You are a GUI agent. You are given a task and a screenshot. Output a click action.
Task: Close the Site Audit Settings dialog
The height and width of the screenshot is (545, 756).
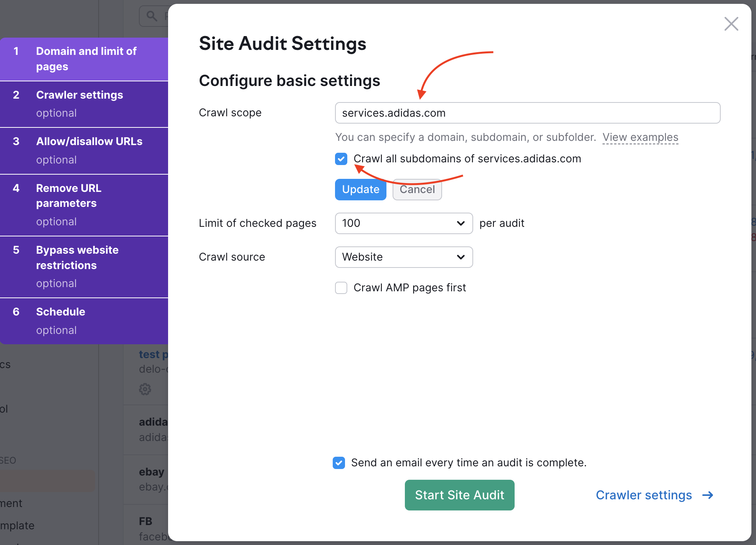pyautogui.click(x=731, y=24)
